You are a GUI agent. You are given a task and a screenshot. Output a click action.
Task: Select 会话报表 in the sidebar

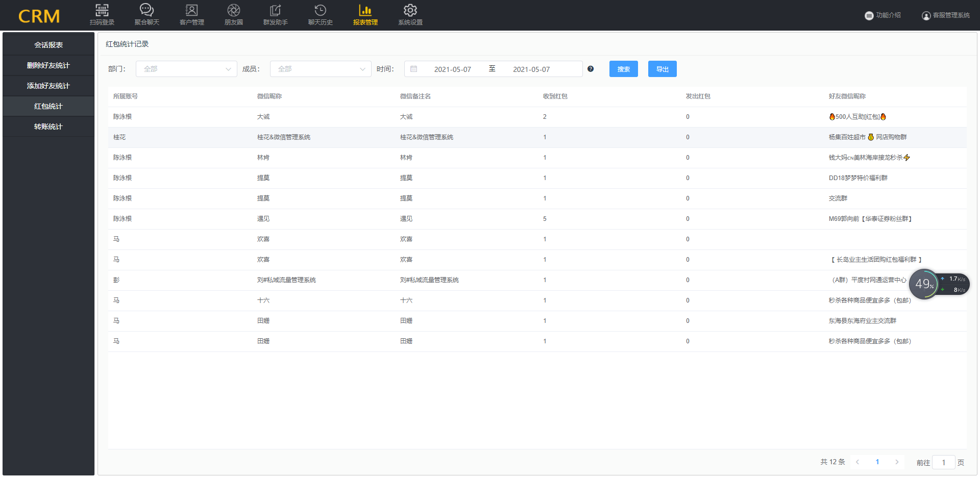(48, 45)
